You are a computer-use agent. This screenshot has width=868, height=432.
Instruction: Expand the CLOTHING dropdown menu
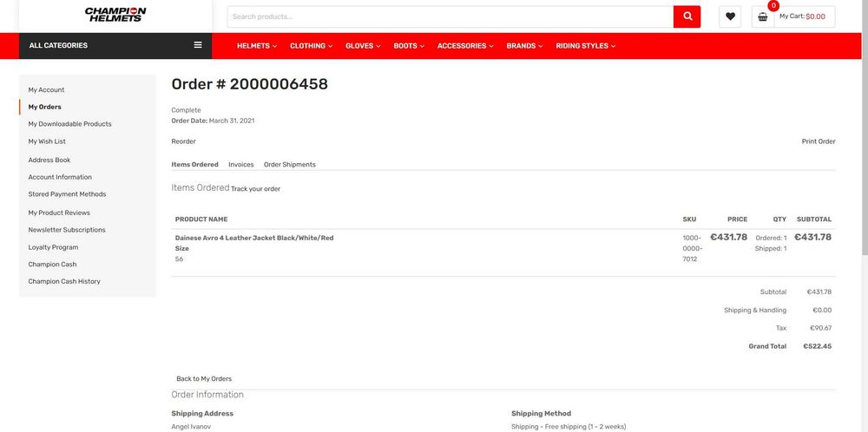click(311, 46)
